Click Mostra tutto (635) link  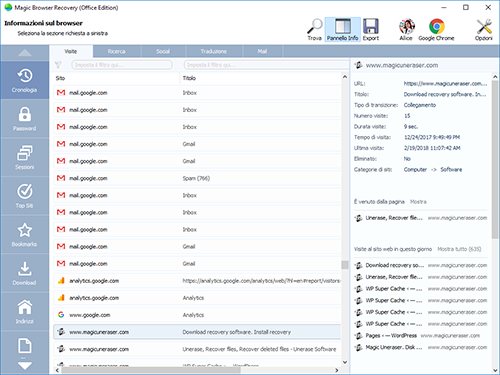tap(459, 249)
